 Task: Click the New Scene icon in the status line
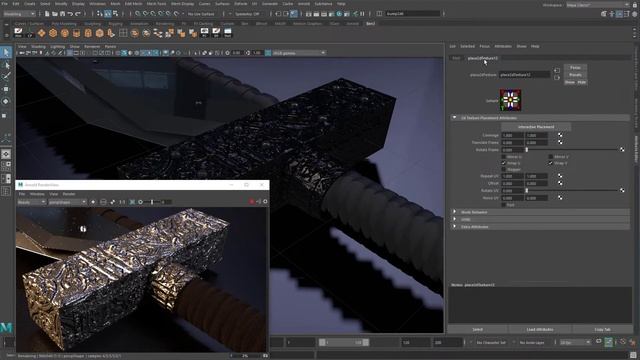[x=47, y=14]
